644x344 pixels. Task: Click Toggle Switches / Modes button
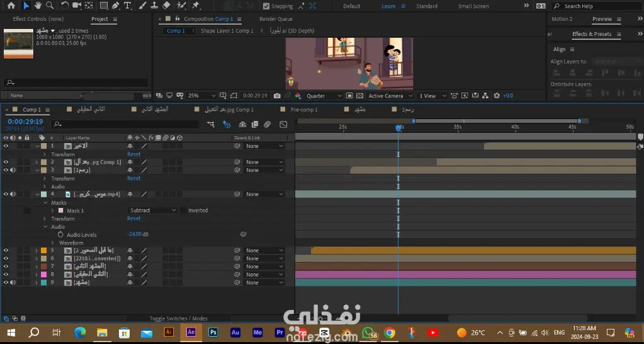pyautogui.click(x=178, y=319)
